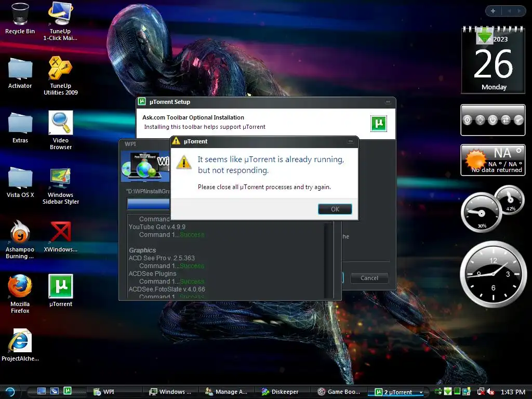Click the taskbar clock 1:43 PM

513,392
